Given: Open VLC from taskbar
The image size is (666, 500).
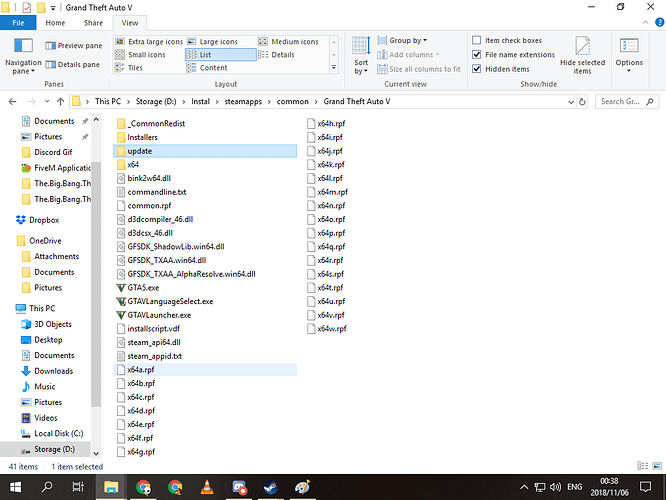Looking at the screenshot, I should [x=207, y=487].
